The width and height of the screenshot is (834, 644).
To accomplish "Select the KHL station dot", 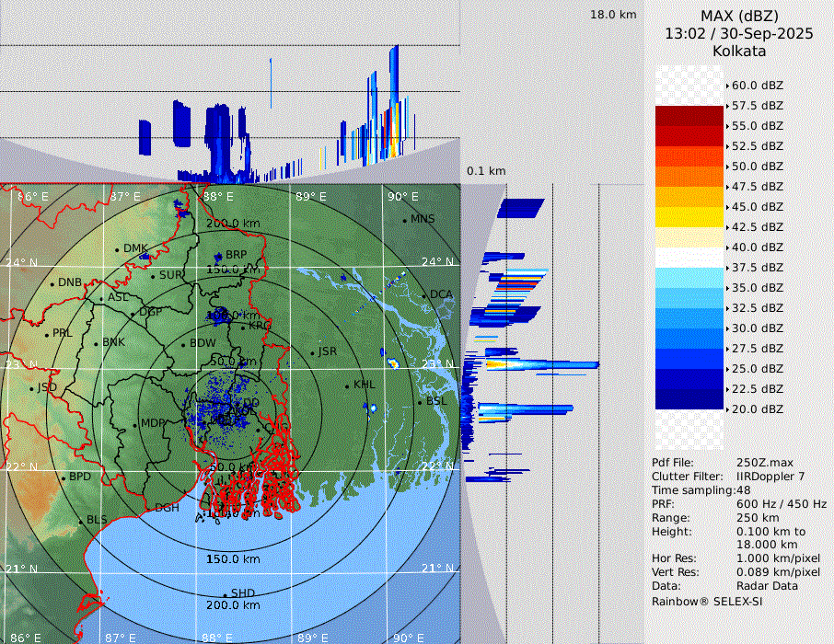I will 347,385.
